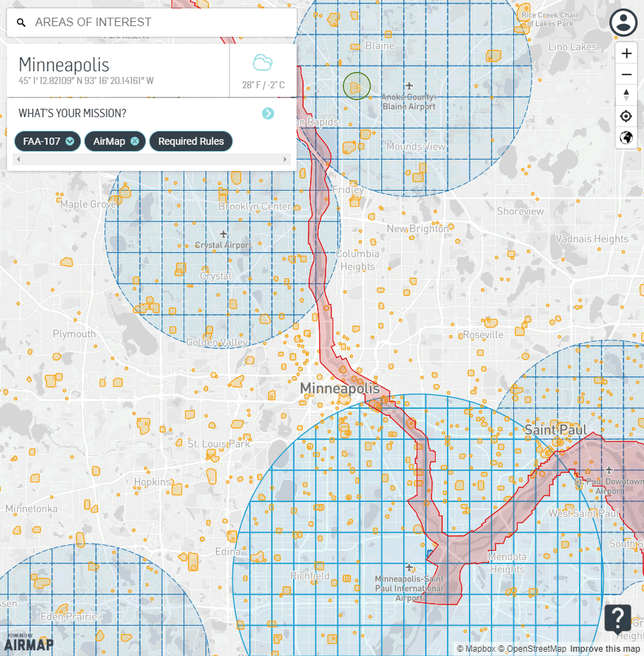Zoom in with the plus button
This screenshot has height=656, width=644.
click(x=626, y=54)
